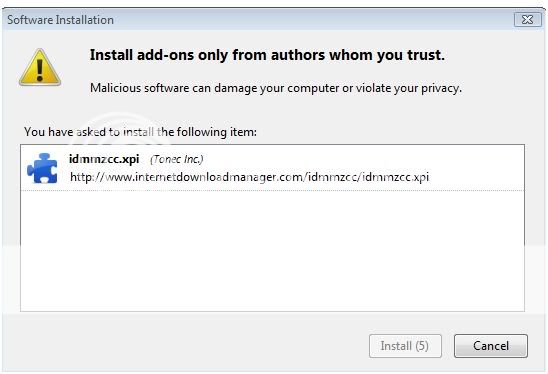Click the bold trust warning heading

(x=267, y=55)
